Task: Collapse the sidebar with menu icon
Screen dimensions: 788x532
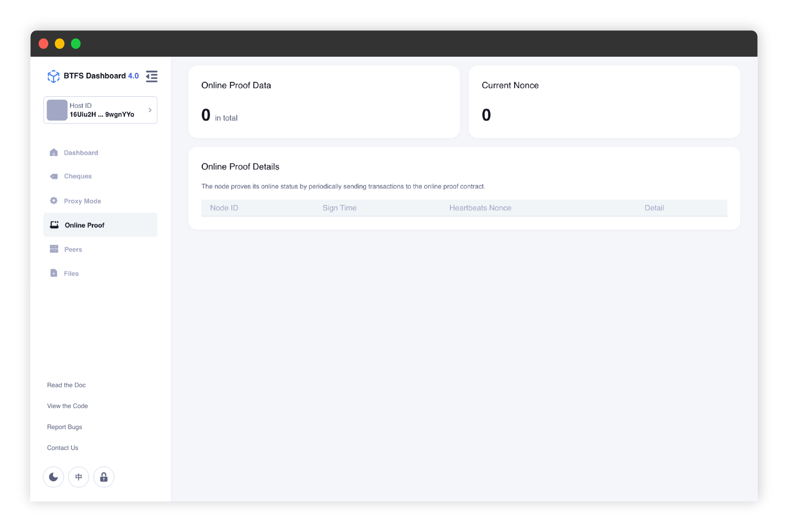Action: [152, 76]
